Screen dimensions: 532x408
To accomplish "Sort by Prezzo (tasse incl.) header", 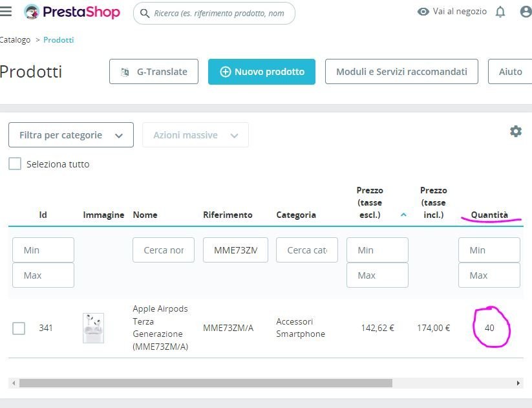I will (434, 202).
